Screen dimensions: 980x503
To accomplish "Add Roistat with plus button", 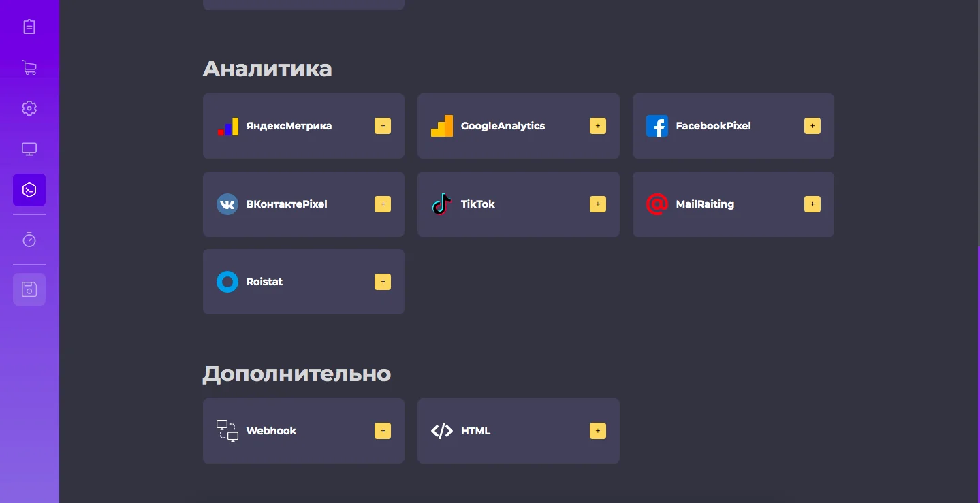I will pos(383,282).
